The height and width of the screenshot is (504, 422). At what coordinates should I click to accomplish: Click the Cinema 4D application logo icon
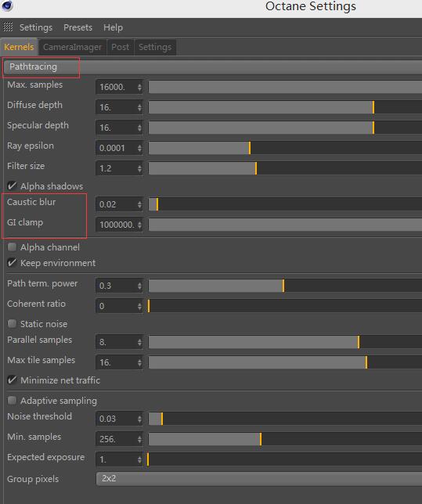point(7,5)
